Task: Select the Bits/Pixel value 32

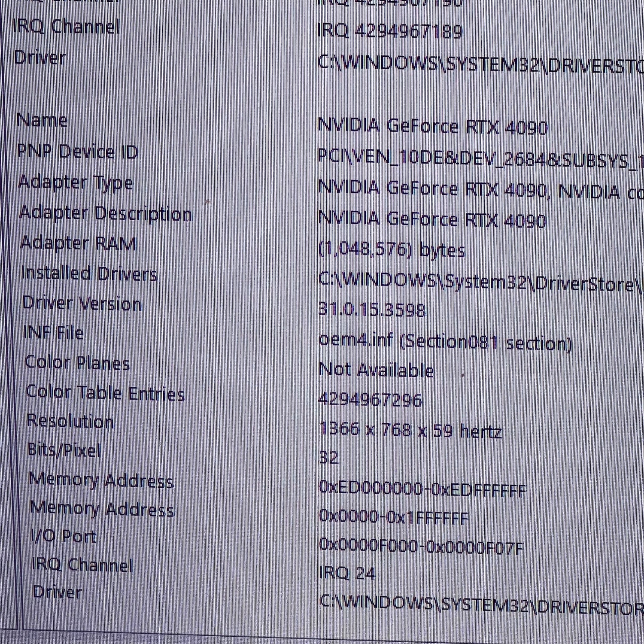Action: pyautogui.click(x=329, y=457)
